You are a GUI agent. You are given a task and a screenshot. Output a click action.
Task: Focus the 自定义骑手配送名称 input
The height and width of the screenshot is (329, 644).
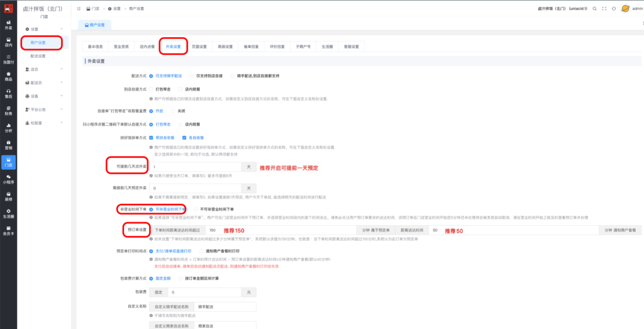(x=225, y=307)
